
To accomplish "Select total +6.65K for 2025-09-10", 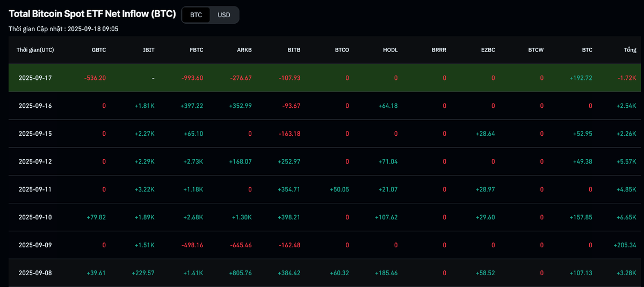I will point(626,217).
